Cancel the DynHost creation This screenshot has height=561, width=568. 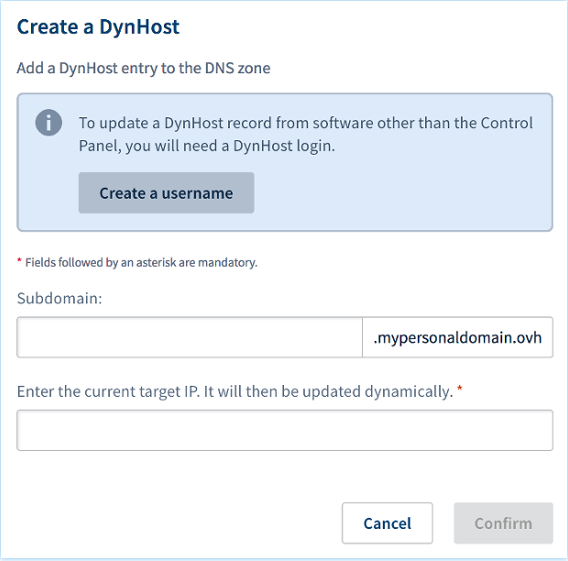pyautogui.click(x=387, y=523)
